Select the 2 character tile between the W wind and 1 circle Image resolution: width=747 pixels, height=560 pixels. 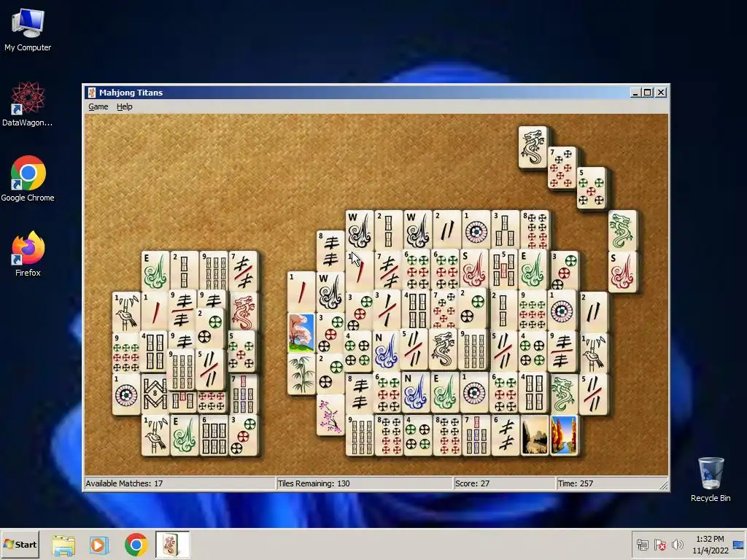447,230
